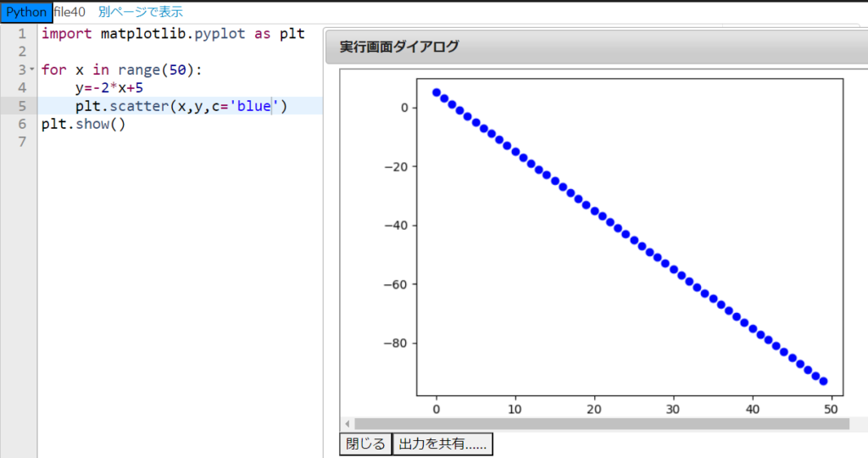Click the −80 y-axis label
The width and height of the screenshot is (868, 458).
tap(396, 343)
